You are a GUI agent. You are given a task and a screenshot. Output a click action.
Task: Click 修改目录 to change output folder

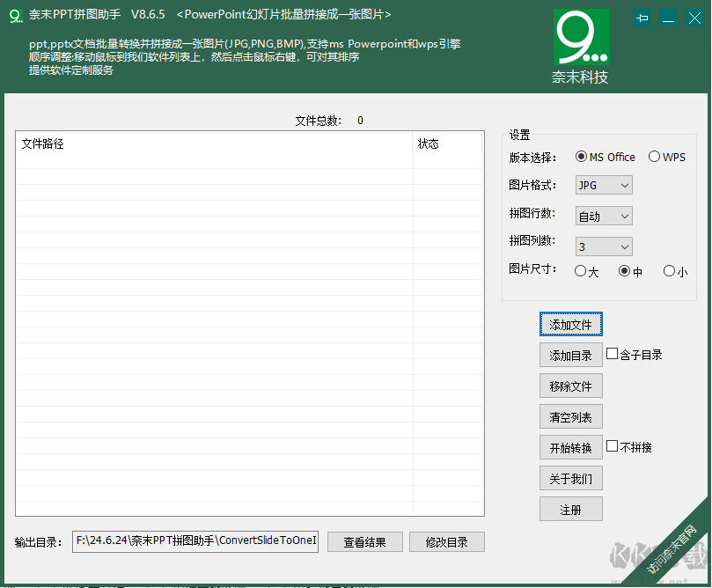447,542
